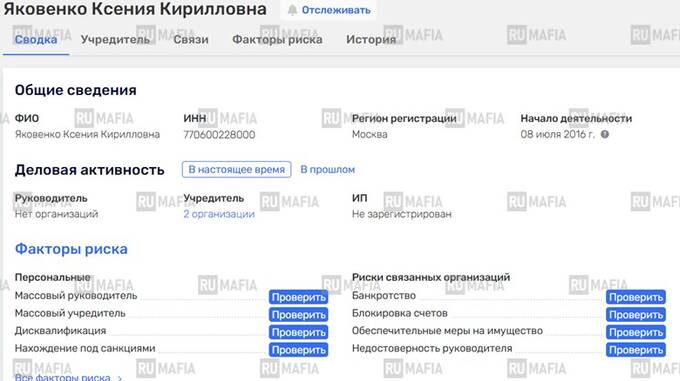This screenshot has width=680, height=381.
Task: Click the ФИО value Яковенко Ксения Кирилловна
Action: [x=87, y=134]
